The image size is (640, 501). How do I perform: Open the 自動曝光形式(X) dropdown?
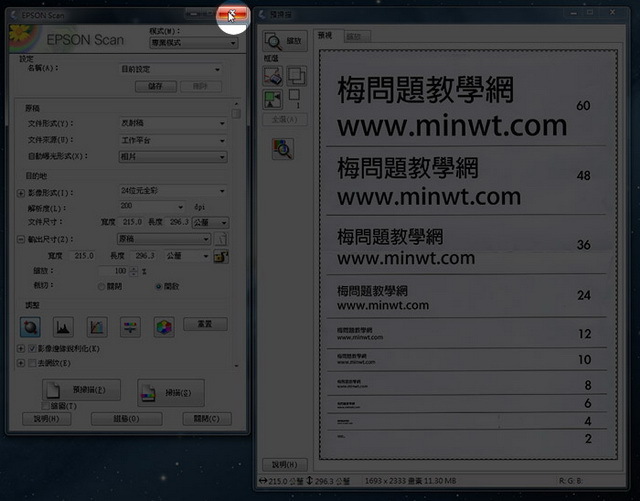pyautogui.click(x=173, y=156)
